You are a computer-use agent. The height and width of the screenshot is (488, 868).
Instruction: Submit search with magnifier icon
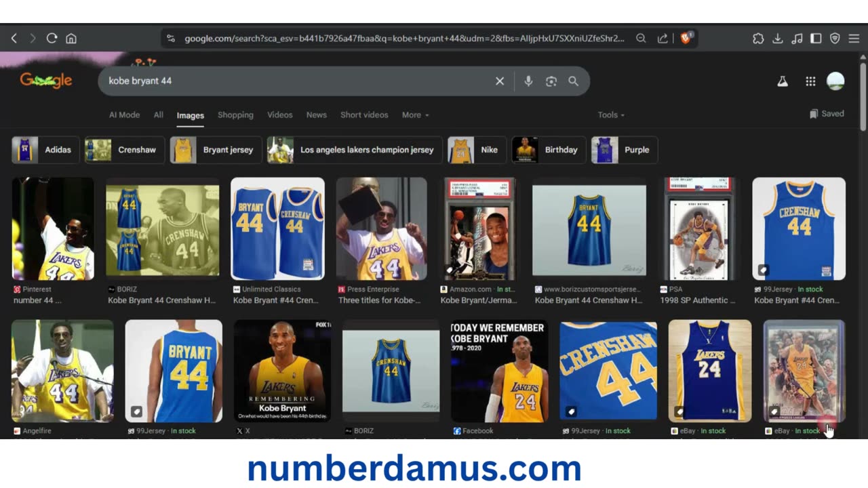tap(574, 81)
